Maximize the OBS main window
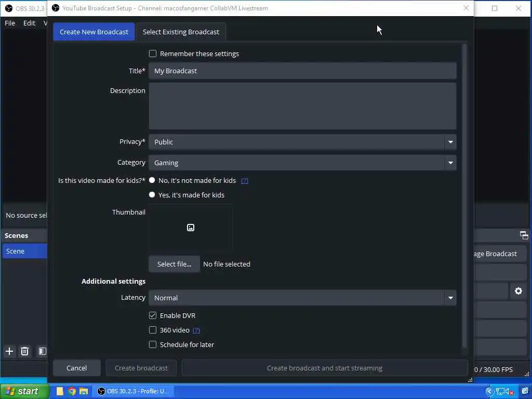Screen dimensions: 532x399 tap(495, 8)
